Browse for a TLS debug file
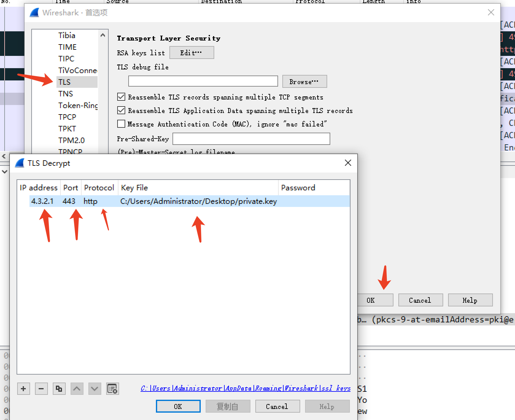Viewport: 515px width, 420px height. coord(304,81)
